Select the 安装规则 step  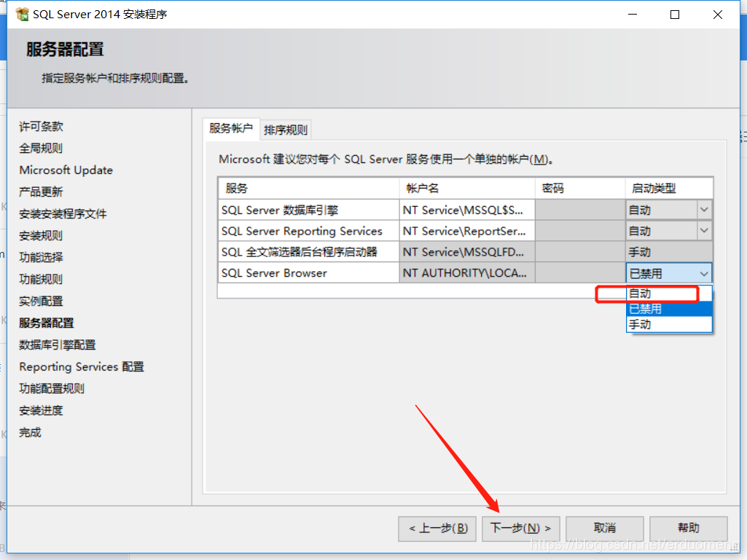click(41, 236)
